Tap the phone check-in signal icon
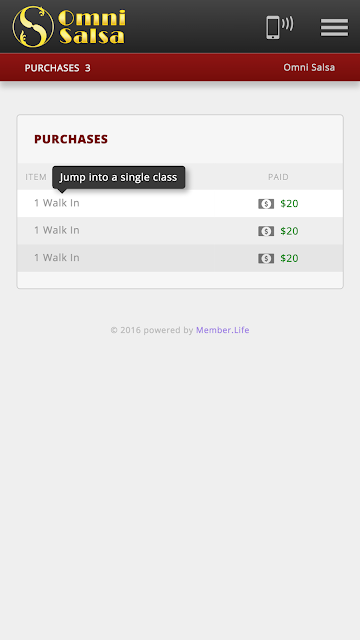Viewport: 360px width, 640px height. coord(280,27)
